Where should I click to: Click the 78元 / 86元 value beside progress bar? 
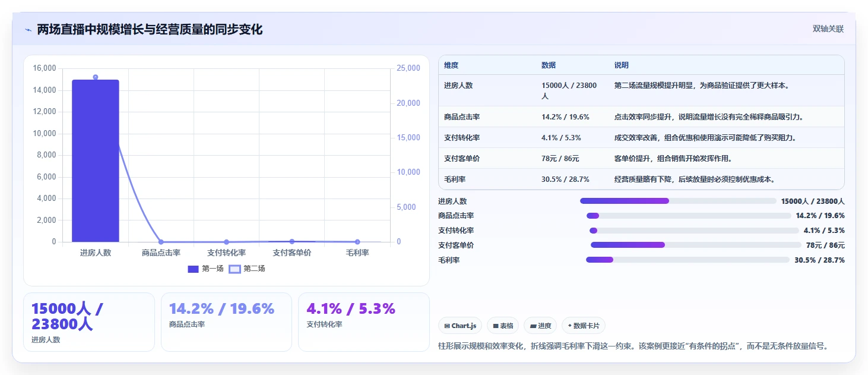coord(825,245)
